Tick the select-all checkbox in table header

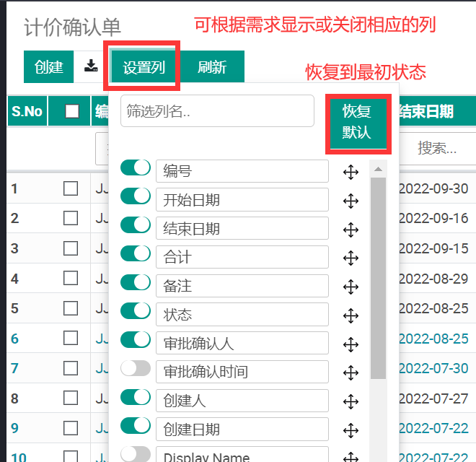pos(72,111)
